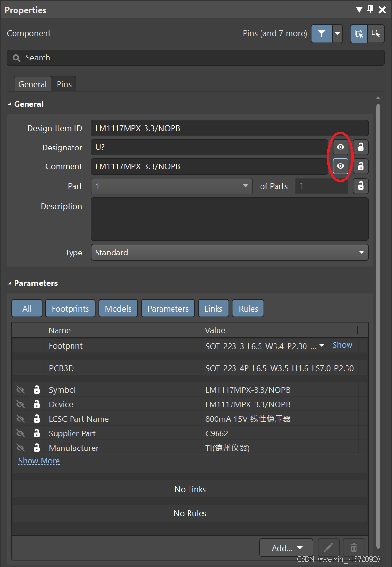Select the Footprint row name
The width and height of the screenshot is (392, 567).
coord(65,346)
